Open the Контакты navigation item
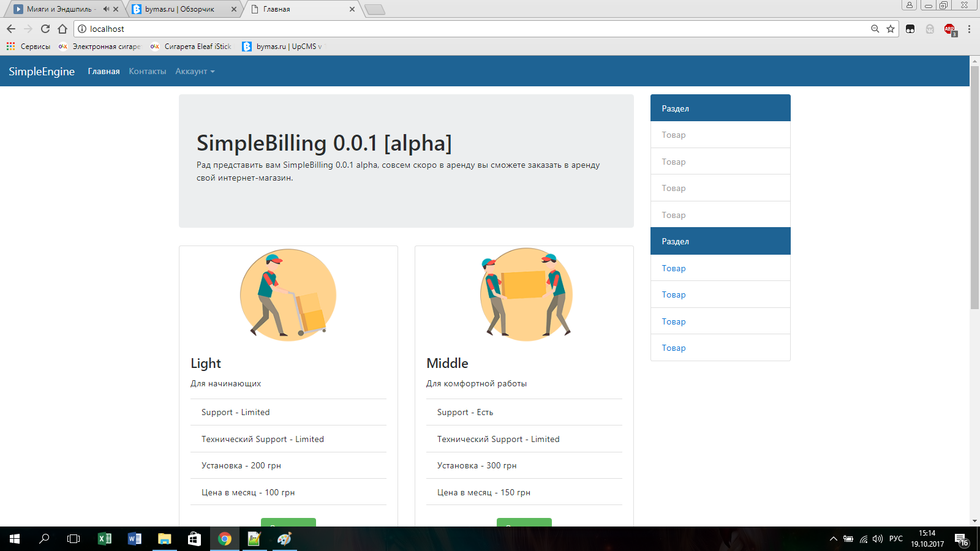The image size is (980, 551). click(x=147, y=72)
